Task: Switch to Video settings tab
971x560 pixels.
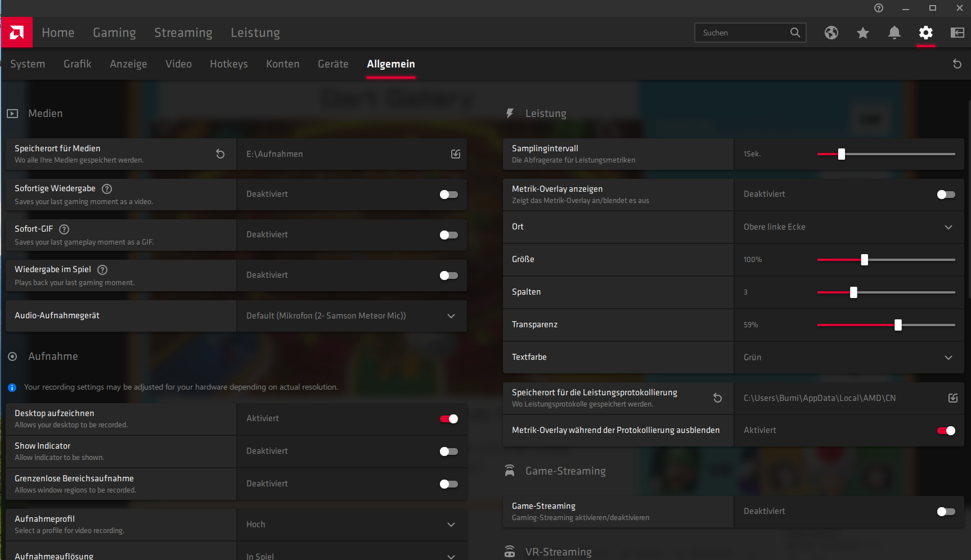Action: click(x=178, y=64)
